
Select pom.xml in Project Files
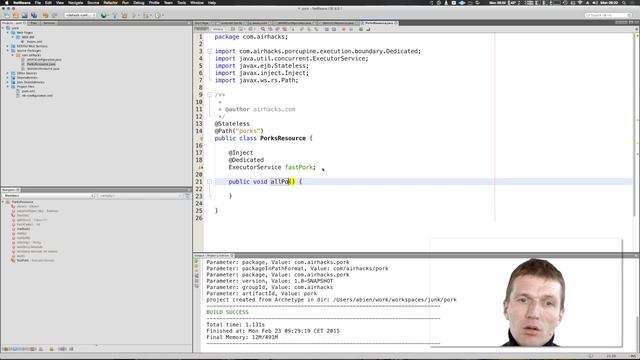[28, 91]
